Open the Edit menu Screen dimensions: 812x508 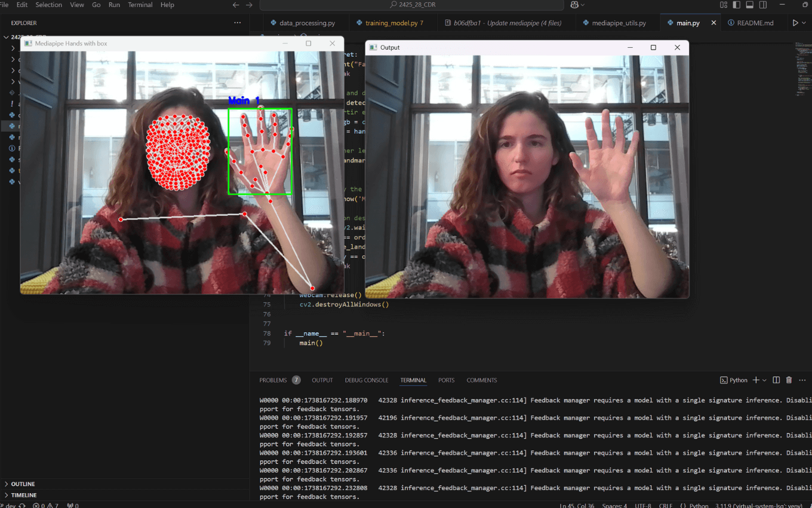click(x=22, y=5)
